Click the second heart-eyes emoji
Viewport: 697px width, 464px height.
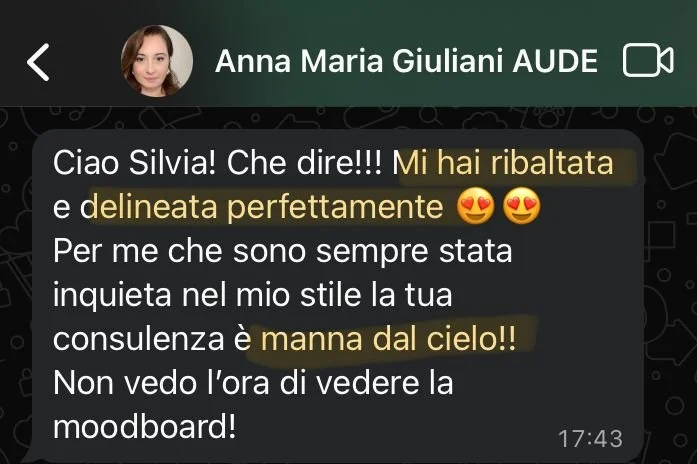coord(522,207)
